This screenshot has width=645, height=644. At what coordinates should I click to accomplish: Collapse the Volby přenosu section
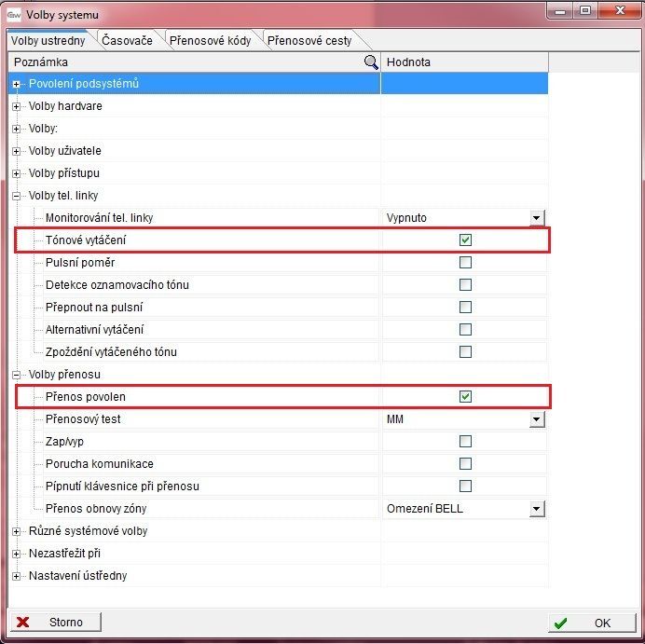(17, 375)
